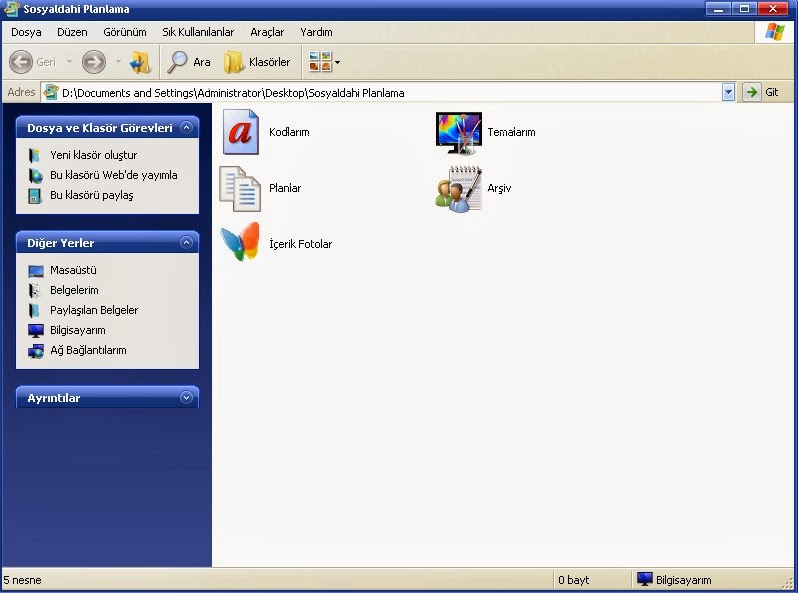
Task: Open the Dosya menu
Action: (26, 32)
